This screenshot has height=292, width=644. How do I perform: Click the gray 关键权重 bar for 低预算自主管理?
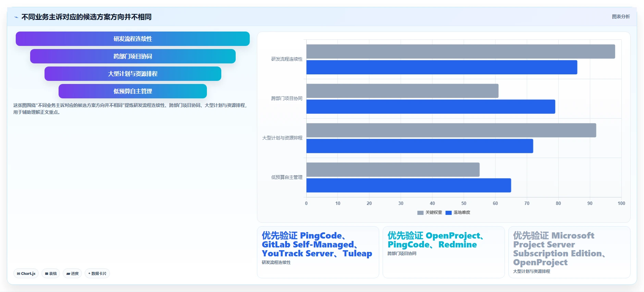pyautogui.click(x=393, y=170)
